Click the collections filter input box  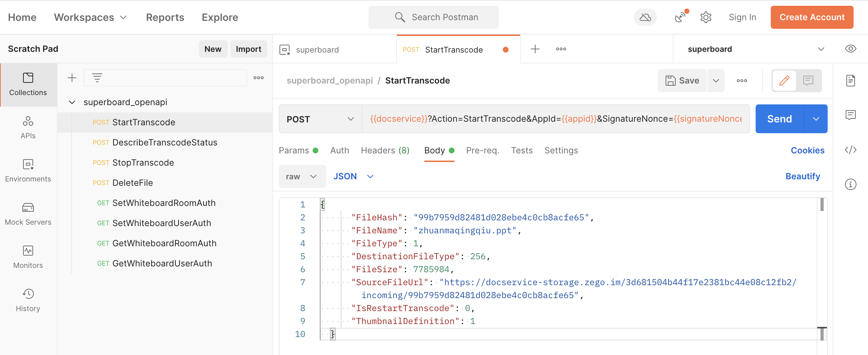[165, 78]
